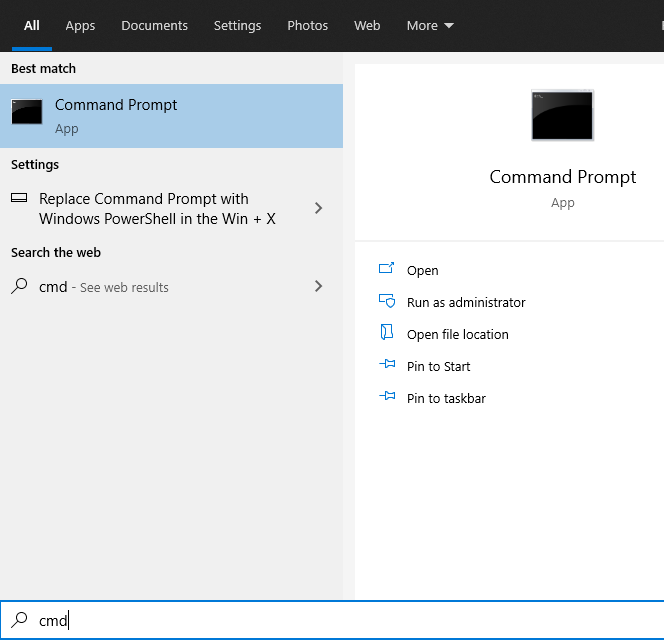Select the Settings filter tab
The image size is (664, 640).
(237, 26)
